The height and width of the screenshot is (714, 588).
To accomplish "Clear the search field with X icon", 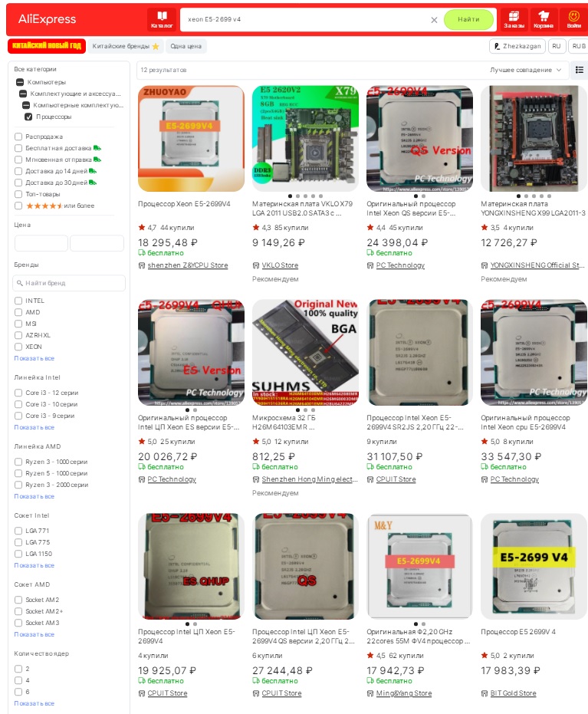I will (434, 20).
